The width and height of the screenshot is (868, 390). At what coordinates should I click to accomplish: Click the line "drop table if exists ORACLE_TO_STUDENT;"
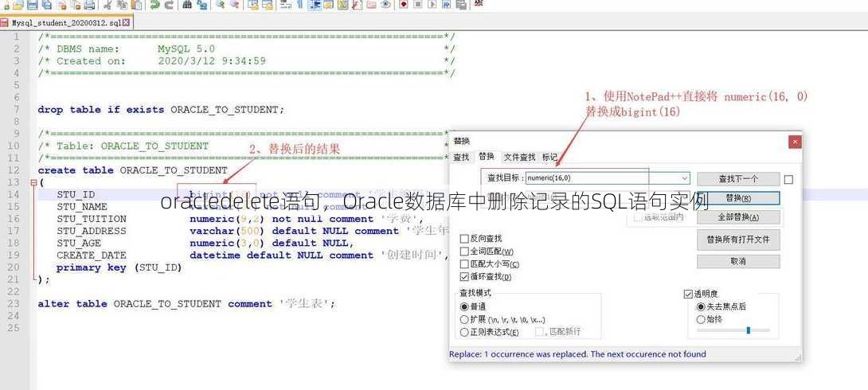click(161, 110)
